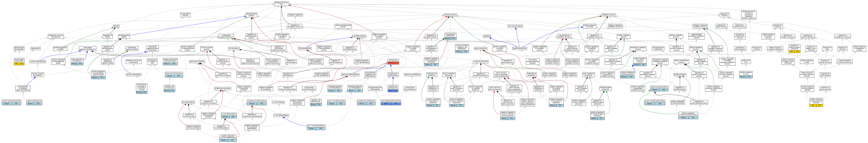Click the 'signaling' node
Viewport: 868px width, 143px height.
pyautogui.click(x=487, y=36)
